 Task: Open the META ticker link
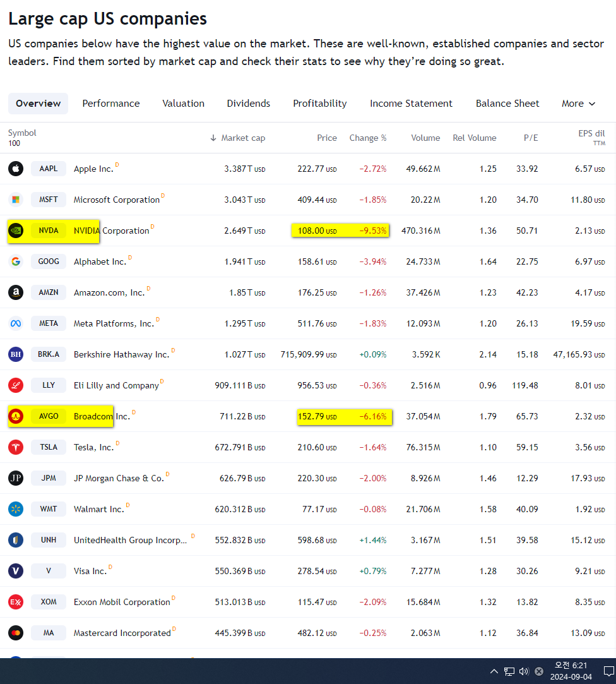[49, 323]
